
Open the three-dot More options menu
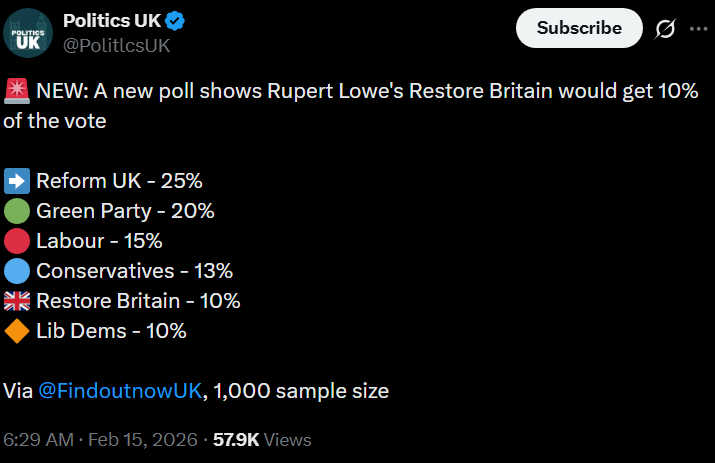click(x=697, y=29)
